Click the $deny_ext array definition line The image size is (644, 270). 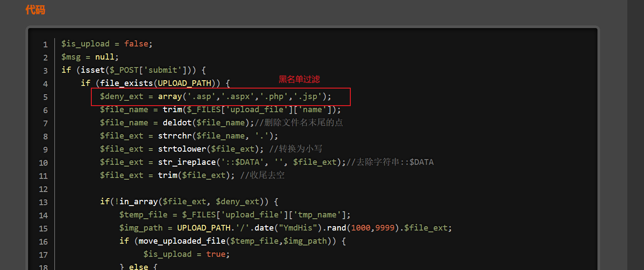tap(216, 96)
